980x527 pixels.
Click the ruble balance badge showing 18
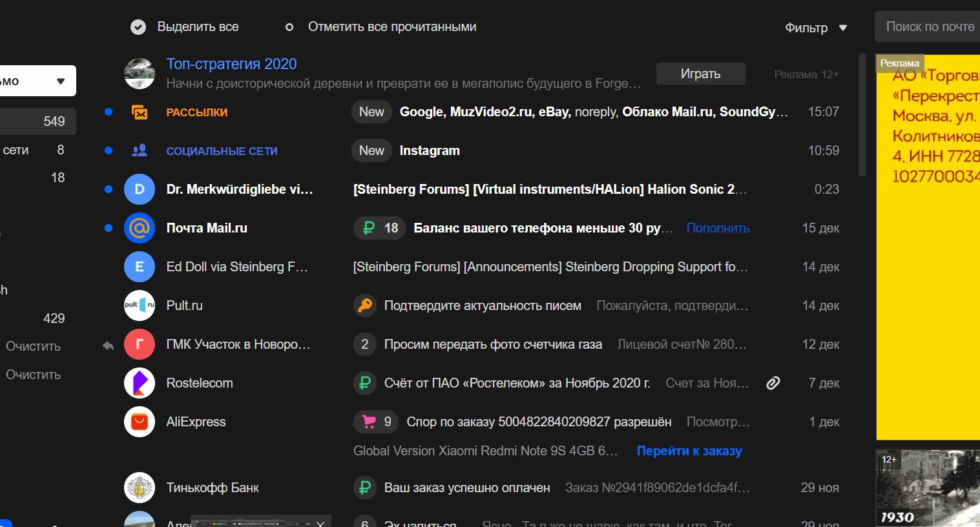click(380, 228)
